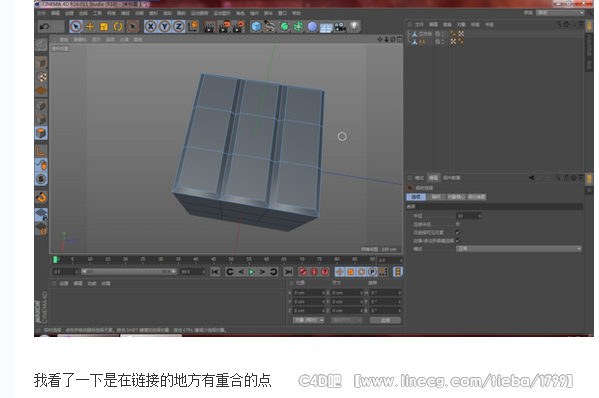Go to end of timeline

coord(288,272)
